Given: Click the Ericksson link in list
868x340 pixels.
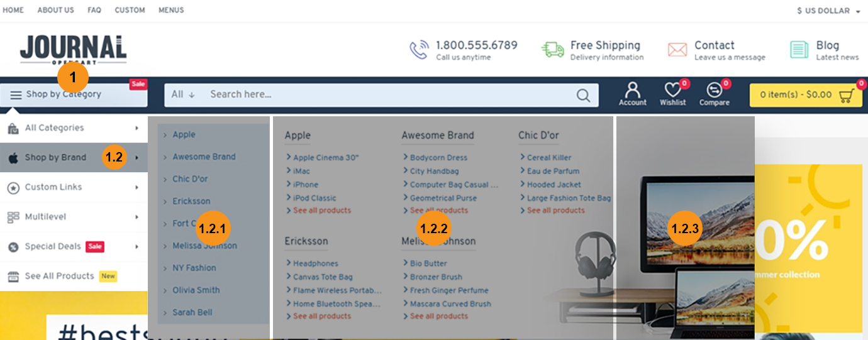Looking at the screenshot, I should 191,202.
